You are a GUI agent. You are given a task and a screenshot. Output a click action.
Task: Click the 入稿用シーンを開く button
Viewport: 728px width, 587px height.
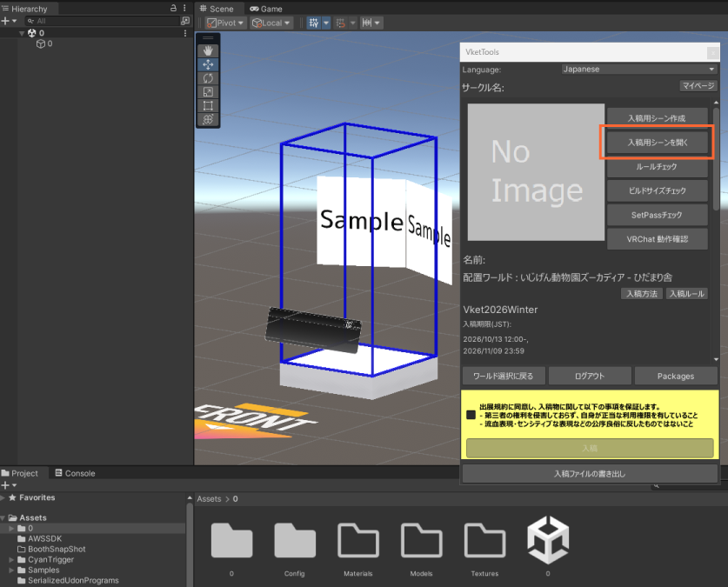658,143
